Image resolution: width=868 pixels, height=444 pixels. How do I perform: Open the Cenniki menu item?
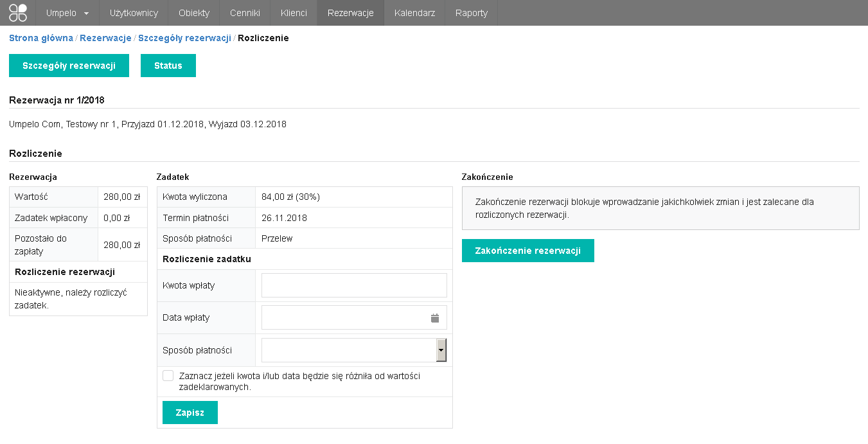point(245,13)
